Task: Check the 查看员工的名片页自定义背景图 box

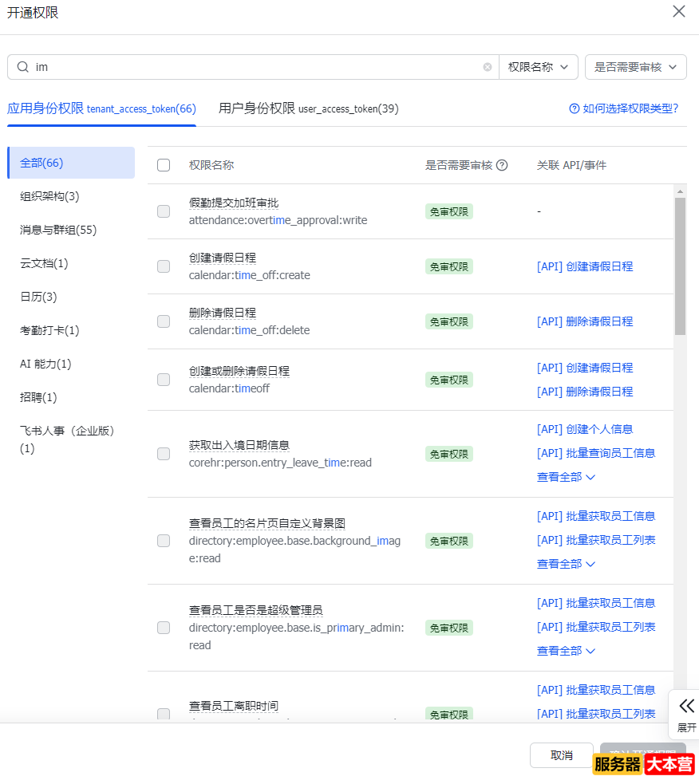Action: click(164, 541)
